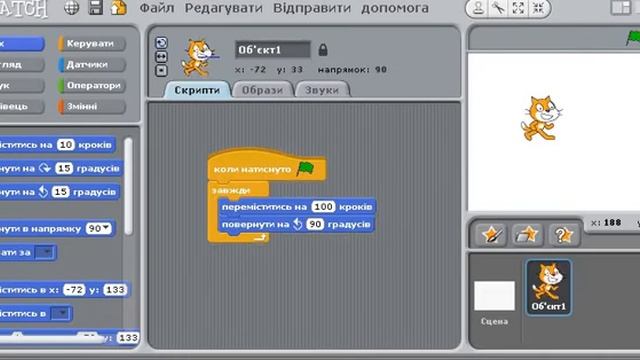Image resolution: width=640 pixels, height=360 pixels.
Task: Select the blue motion category button
Action: coord(21,43)
